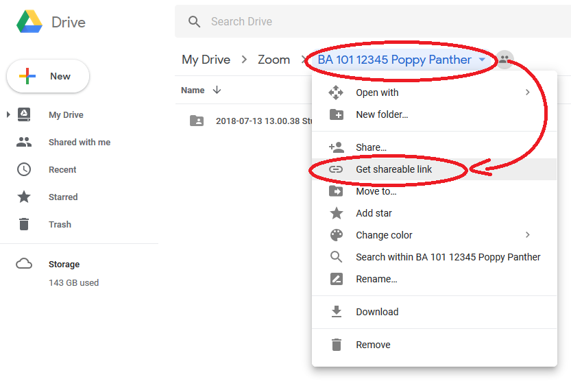Select the 2018-07-13 13.00.38 folder
571x392 pixels.
264,121
